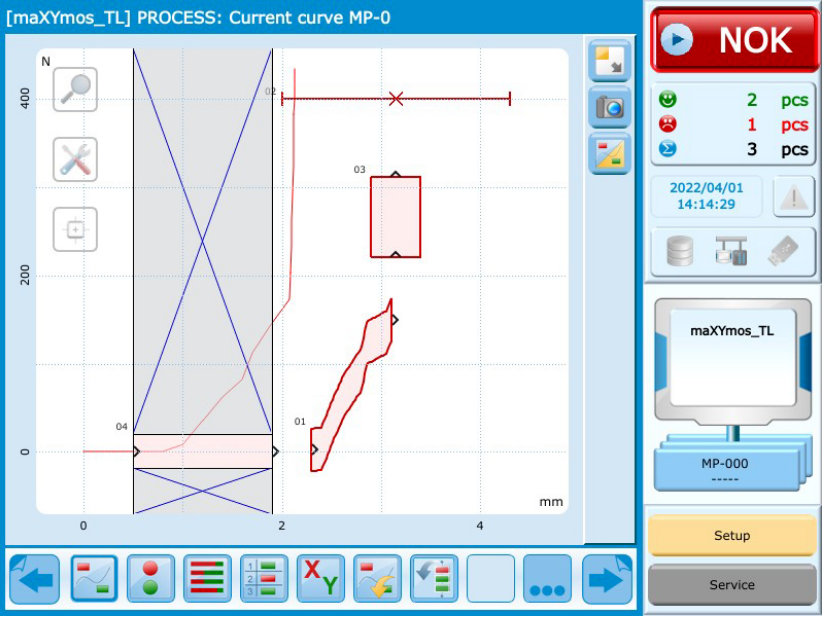Click the red X marker on line 02
Viewport: 822px width, 617px height.
coord(396,99)
